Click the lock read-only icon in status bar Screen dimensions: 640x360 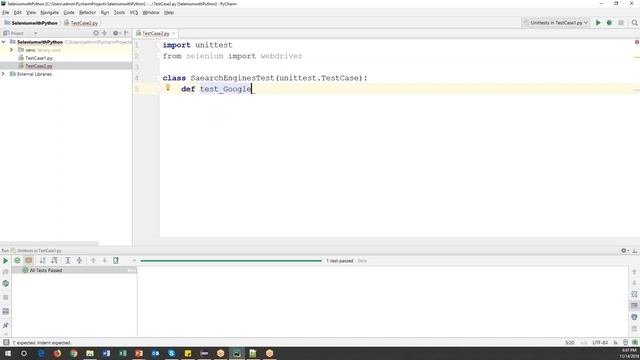(616, 343)
